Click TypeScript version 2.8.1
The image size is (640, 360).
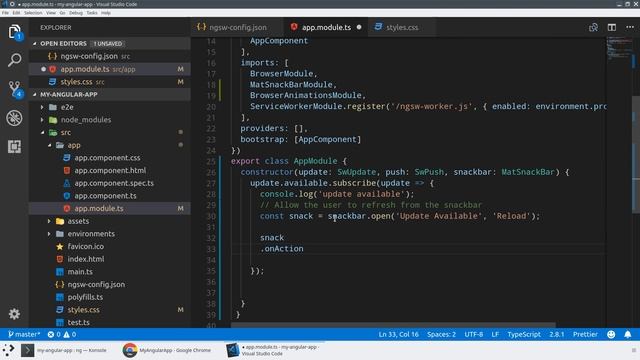(557, 334)
